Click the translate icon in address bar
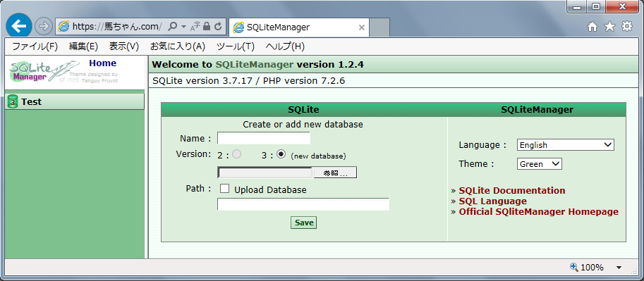 (195, 27)
